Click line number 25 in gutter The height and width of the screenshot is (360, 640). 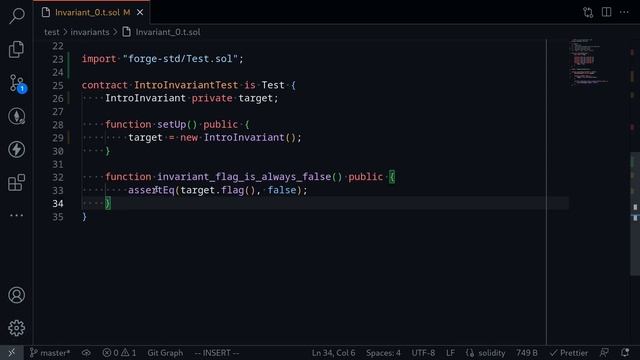[x=58, y=85]
